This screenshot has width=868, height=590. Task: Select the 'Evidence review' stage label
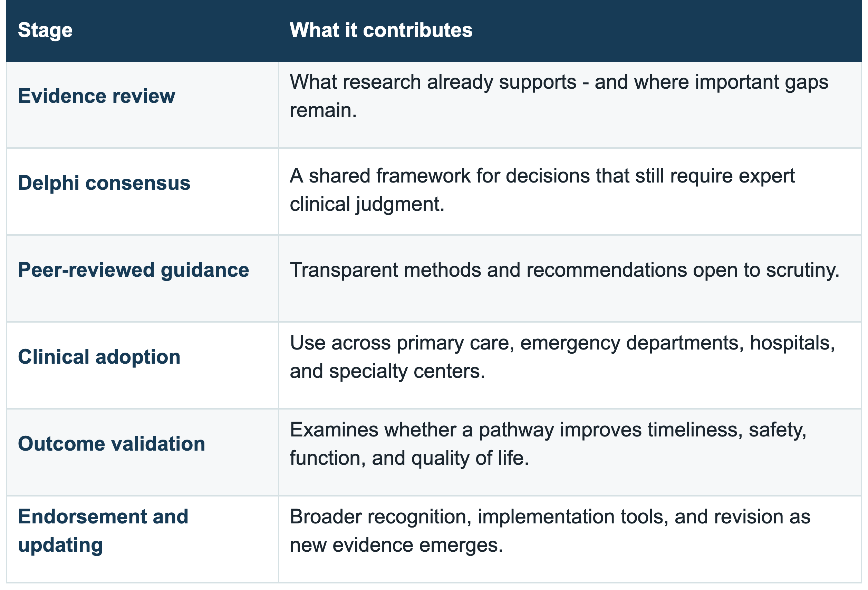pyautogui.click(x=96, y=96)
